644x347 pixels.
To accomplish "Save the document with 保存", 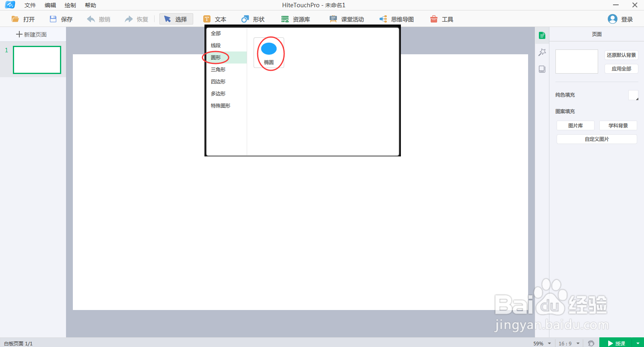I will click(x=61, y=19).
